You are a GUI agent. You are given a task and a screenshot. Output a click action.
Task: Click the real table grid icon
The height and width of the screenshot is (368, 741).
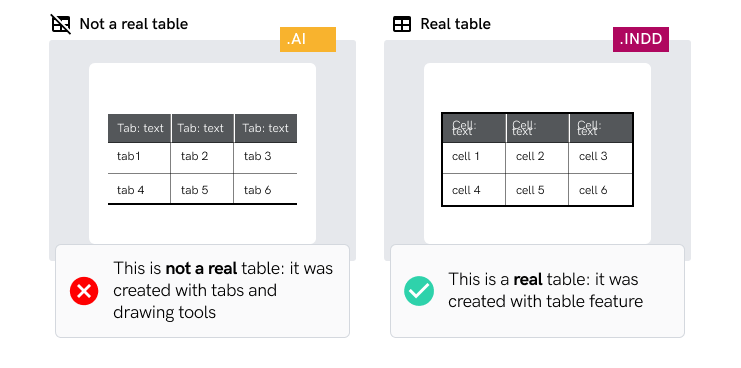point(402,24)
